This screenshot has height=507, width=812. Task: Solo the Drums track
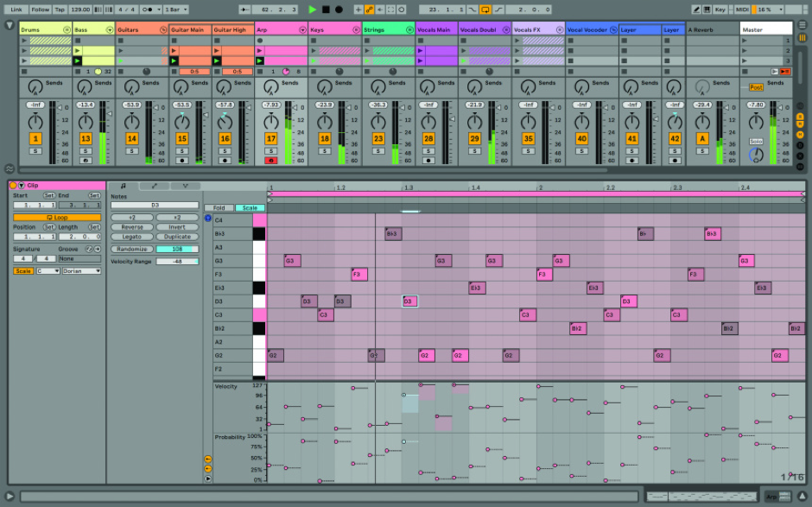click(x=35, y=150)
